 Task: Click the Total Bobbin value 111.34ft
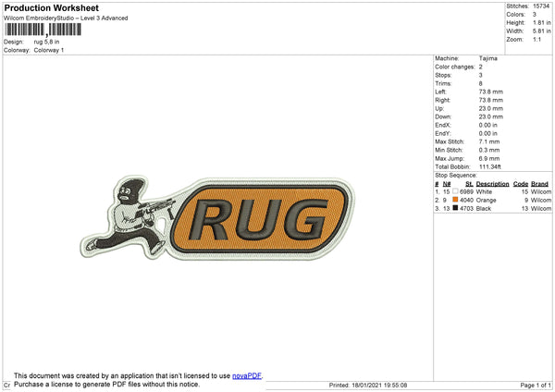coord(490,166)
